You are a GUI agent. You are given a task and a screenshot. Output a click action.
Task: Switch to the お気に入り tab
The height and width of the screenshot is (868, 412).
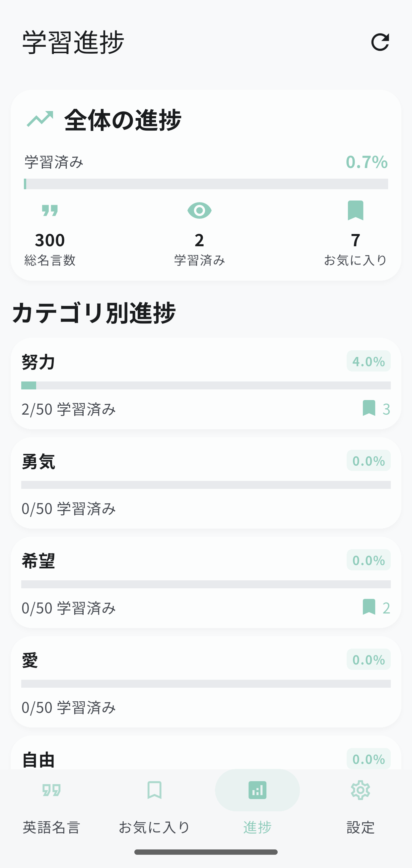pyautogui.click(x=154, y=802)
